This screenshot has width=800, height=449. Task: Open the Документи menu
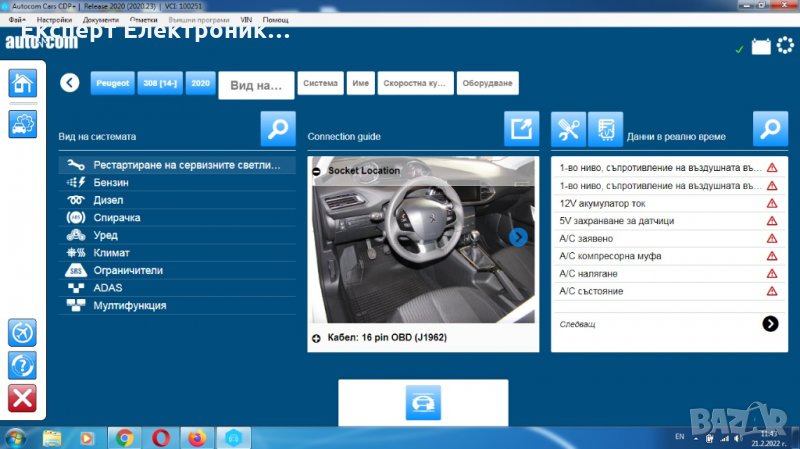click(x=101, y=20)
